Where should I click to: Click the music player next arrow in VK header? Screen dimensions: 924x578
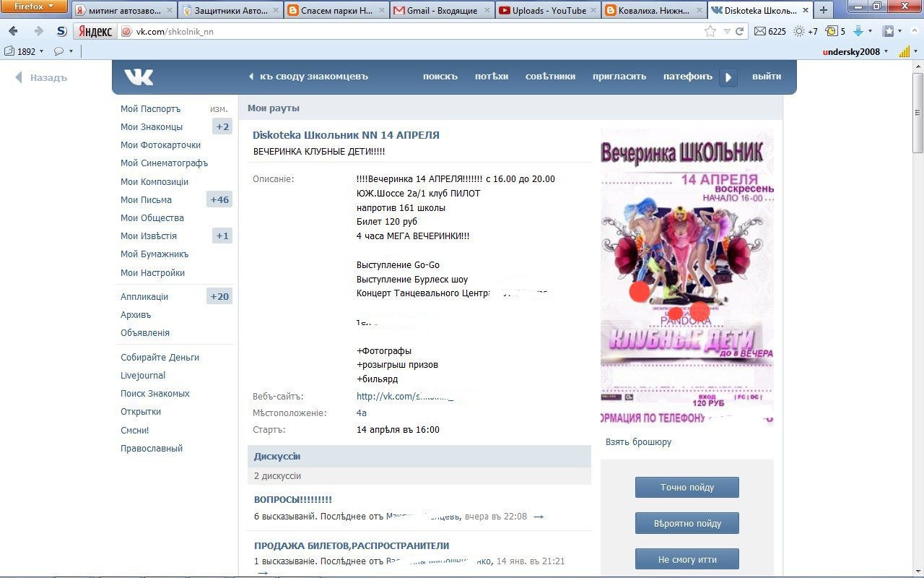tap(728, 77)
